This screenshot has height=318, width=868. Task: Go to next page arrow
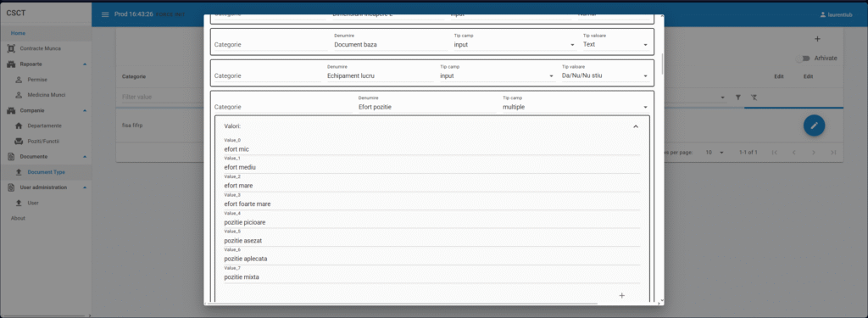point(813,153)
